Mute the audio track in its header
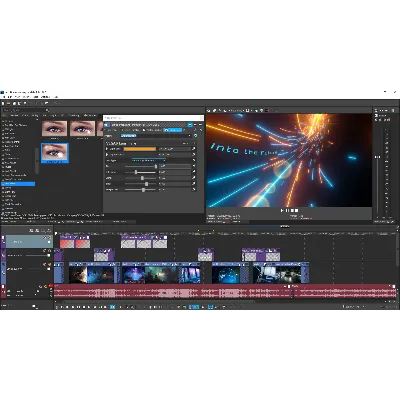 [x=41, y=287]
